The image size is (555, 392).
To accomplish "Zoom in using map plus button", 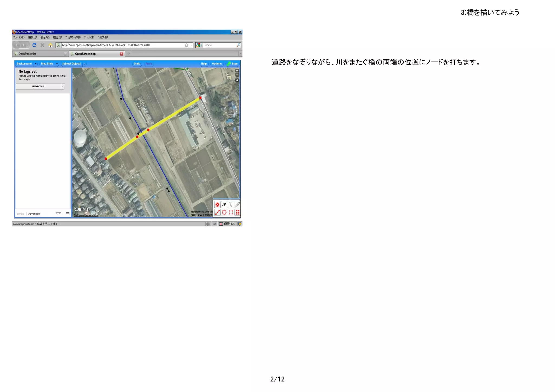I will [x=237, y=71].
